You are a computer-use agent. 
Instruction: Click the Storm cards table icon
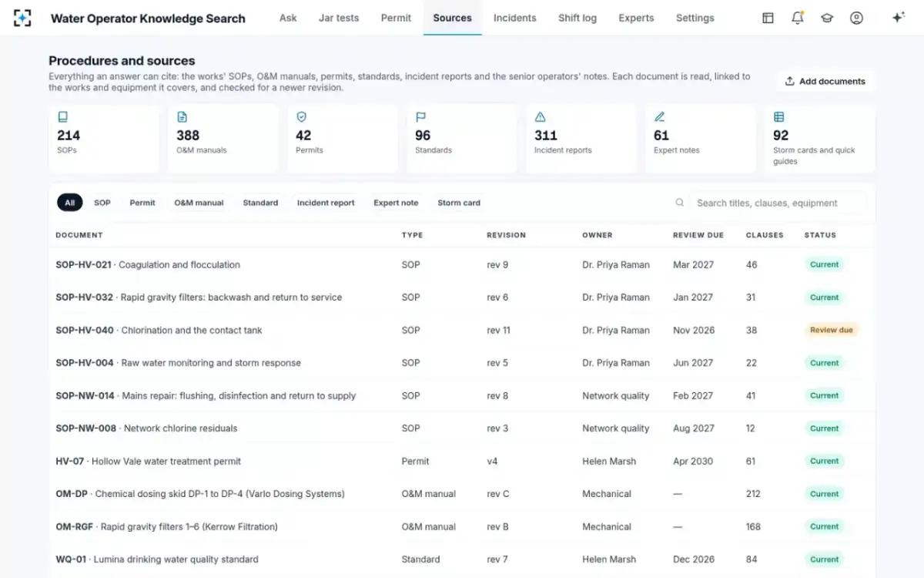pyautogui.click(x=779, y=117)
